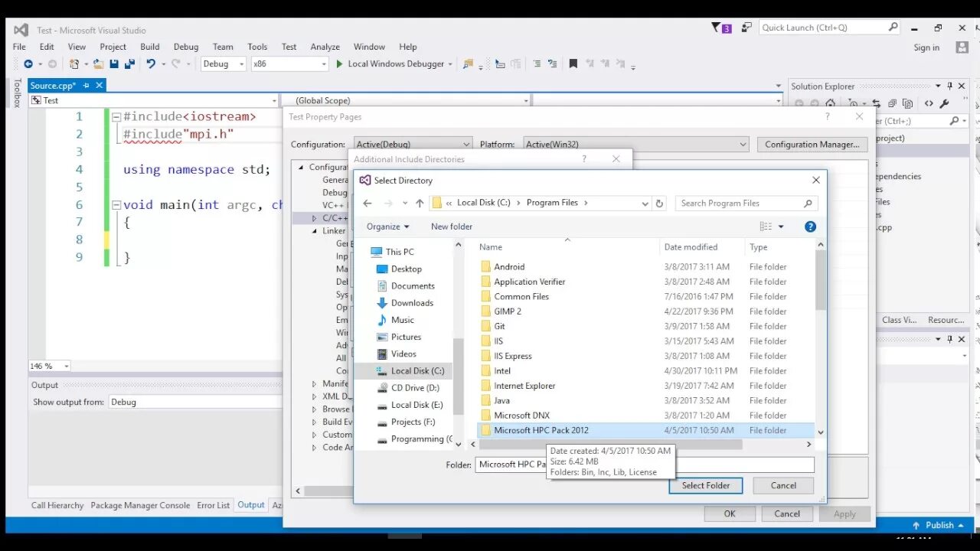Click the Save toolbar icon in Visual Studio
The image size is (980, 551).
pos(114,64)
